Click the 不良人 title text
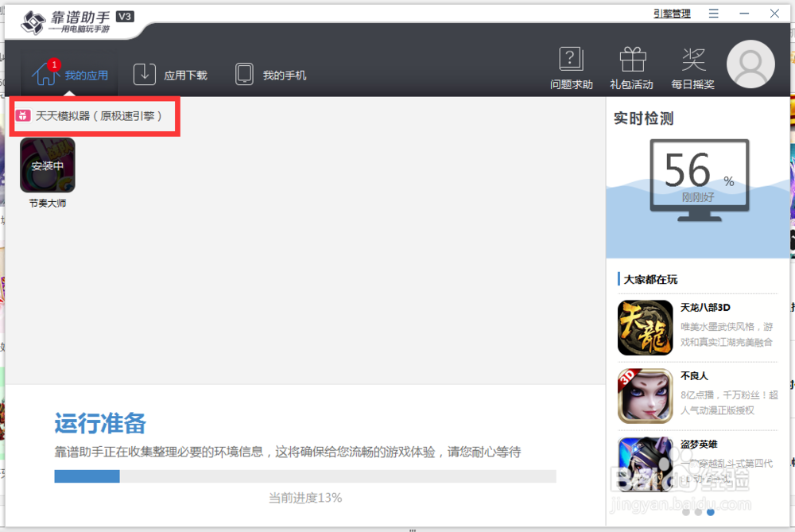The width and height of the screenshot is (795, 532). [694, 376]
